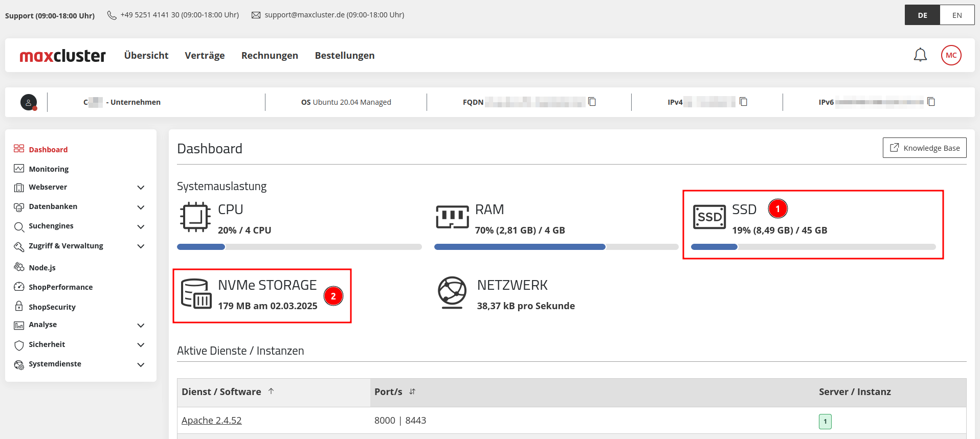Copy the IPv6 address via copy icon
Screen dimensions: 980x439
(x=931, y=102)
